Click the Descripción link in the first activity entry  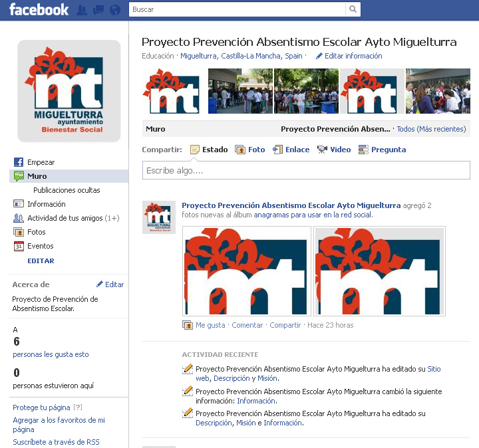tap(232, 378)
